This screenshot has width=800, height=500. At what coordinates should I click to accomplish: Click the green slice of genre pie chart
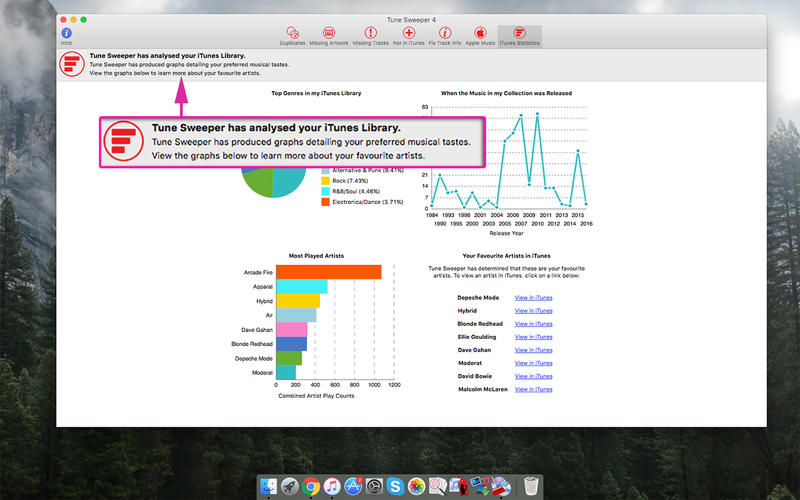point(259,182)
